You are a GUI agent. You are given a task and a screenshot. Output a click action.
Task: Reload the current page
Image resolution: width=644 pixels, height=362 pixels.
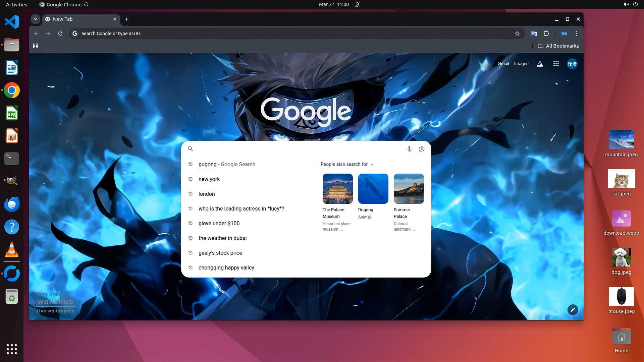60,34
